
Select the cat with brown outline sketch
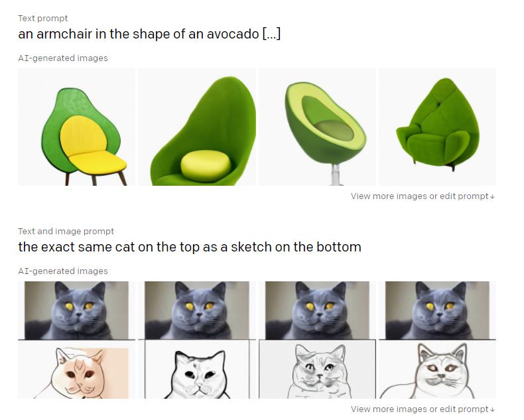(x=438, y=340)
